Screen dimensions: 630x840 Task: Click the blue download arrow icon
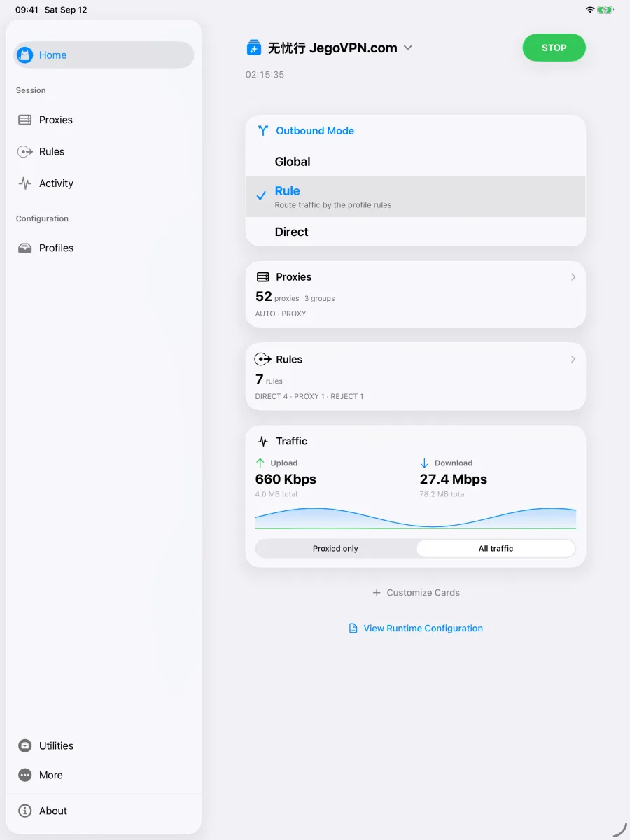424,463
